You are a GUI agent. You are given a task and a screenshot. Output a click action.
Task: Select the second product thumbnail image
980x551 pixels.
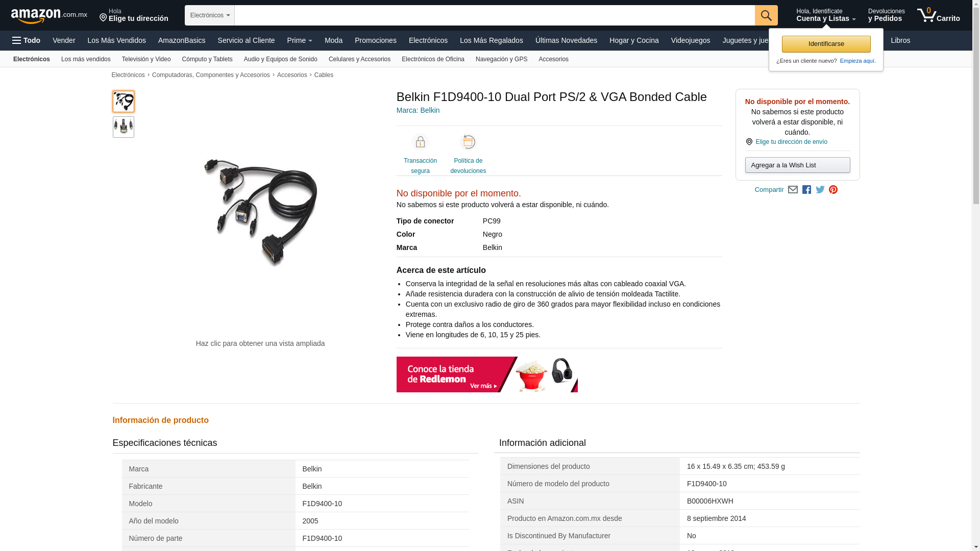[124, 127]
